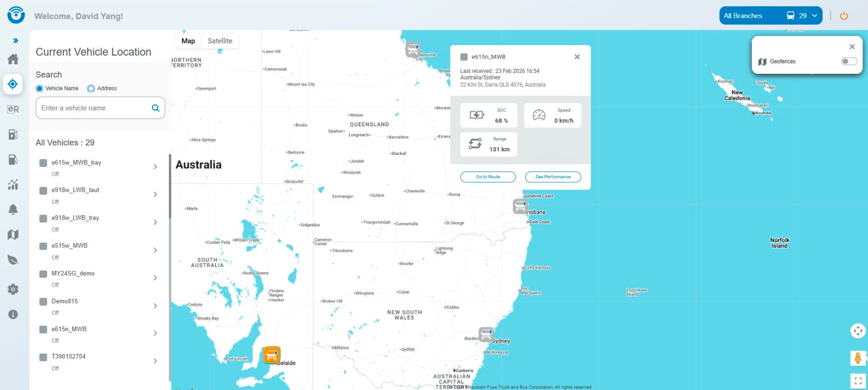Click the search magnifier icon
This screenshot has width=868, height=390.
click(155, 108)
